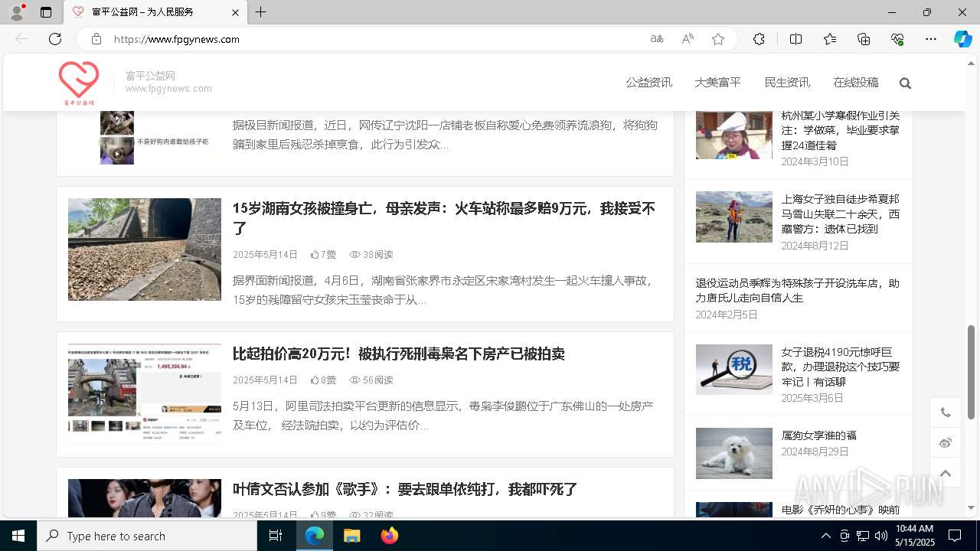Click the back-to-top arrow button

click(946, 473)
